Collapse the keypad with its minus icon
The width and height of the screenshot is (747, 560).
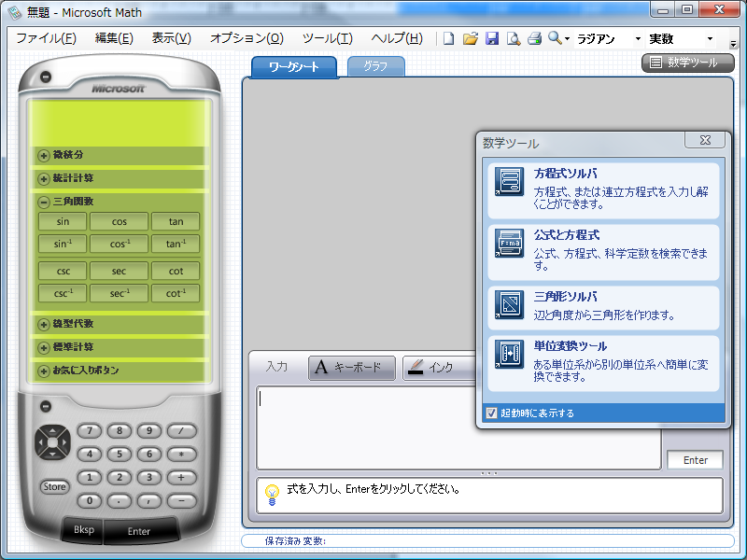(x=46, y=406)
